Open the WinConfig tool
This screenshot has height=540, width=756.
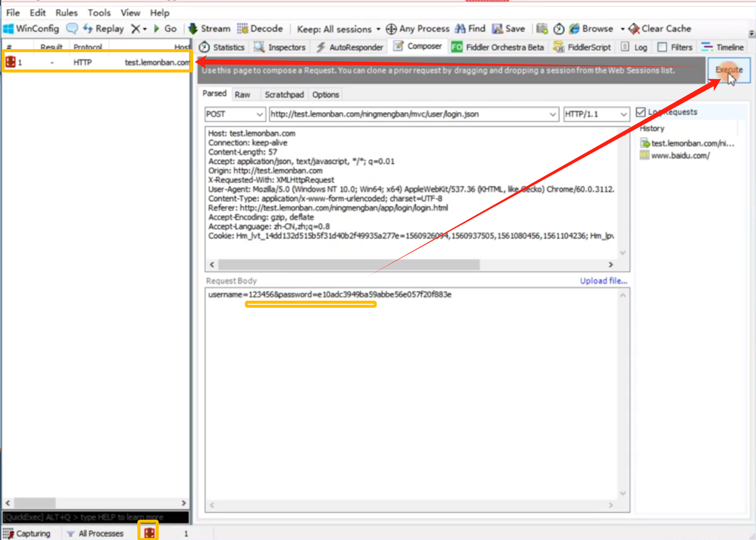tap(31, 29)
